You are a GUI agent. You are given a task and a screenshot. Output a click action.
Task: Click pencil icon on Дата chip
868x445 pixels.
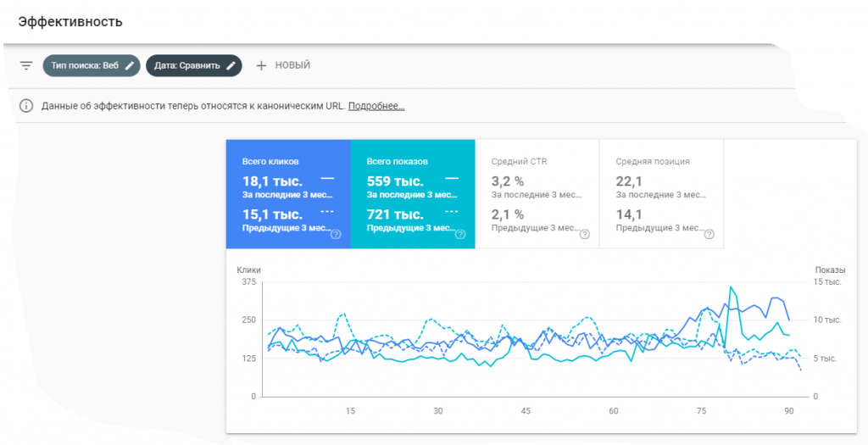pyautogui.click(x=231, y=65)
